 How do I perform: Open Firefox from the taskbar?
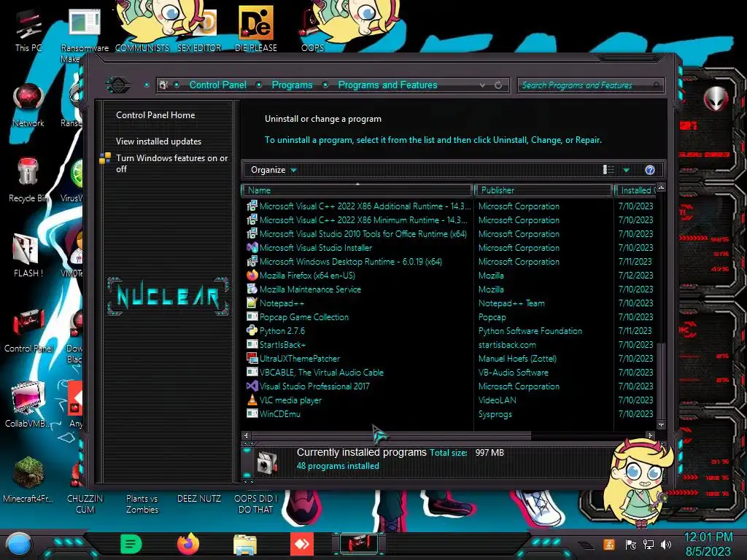click(x=188, y=544)
